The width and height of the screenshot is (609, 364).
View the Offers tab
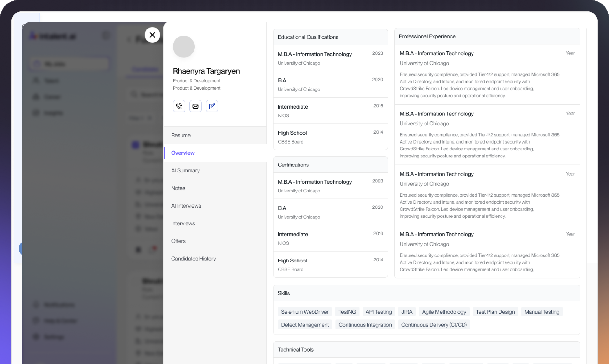(178, 241)
